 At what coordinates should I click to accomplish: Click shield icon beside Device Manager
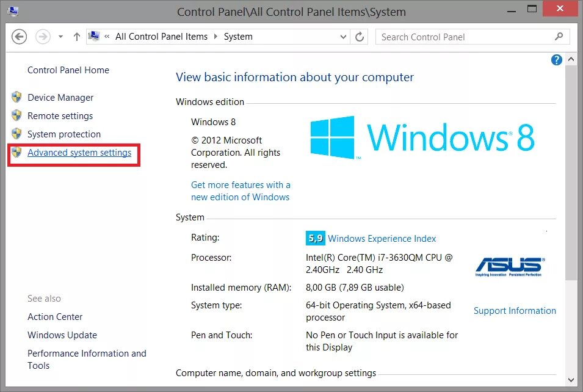[x=16, y=97]
